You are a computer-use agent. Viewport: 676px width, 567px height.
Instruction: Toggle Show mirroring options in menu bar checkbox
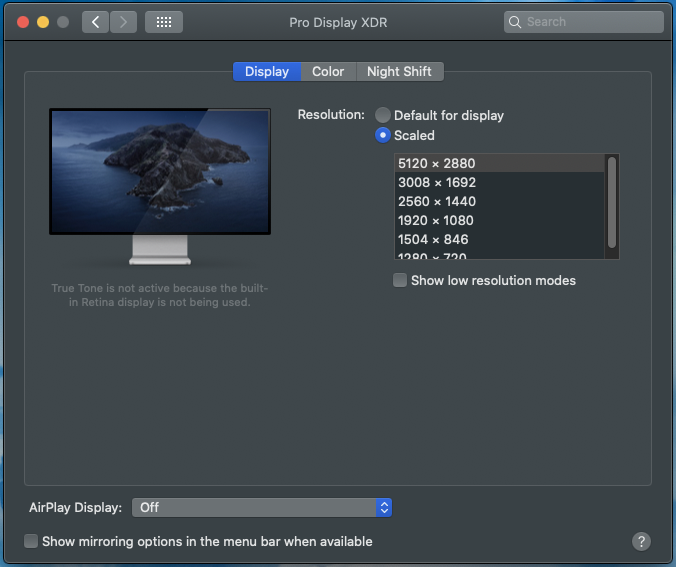pyautogui.click(x=31, y=541)
